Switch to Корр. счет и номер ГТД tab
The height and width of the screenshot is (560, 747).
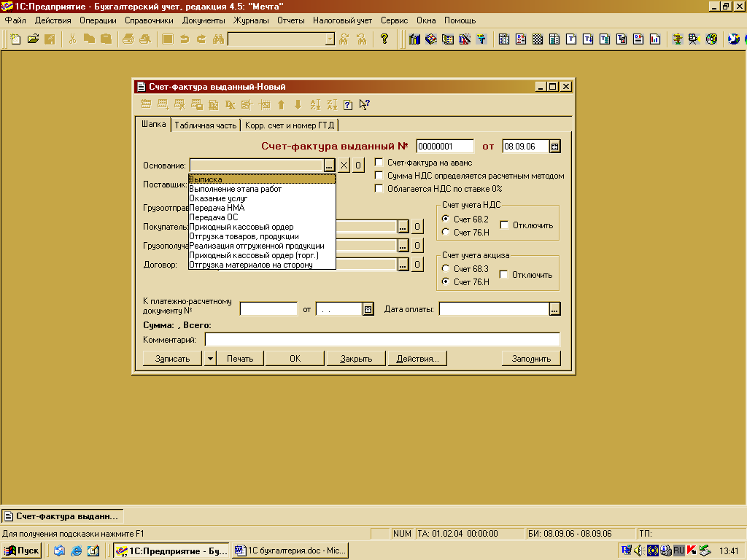coord(290,125)
